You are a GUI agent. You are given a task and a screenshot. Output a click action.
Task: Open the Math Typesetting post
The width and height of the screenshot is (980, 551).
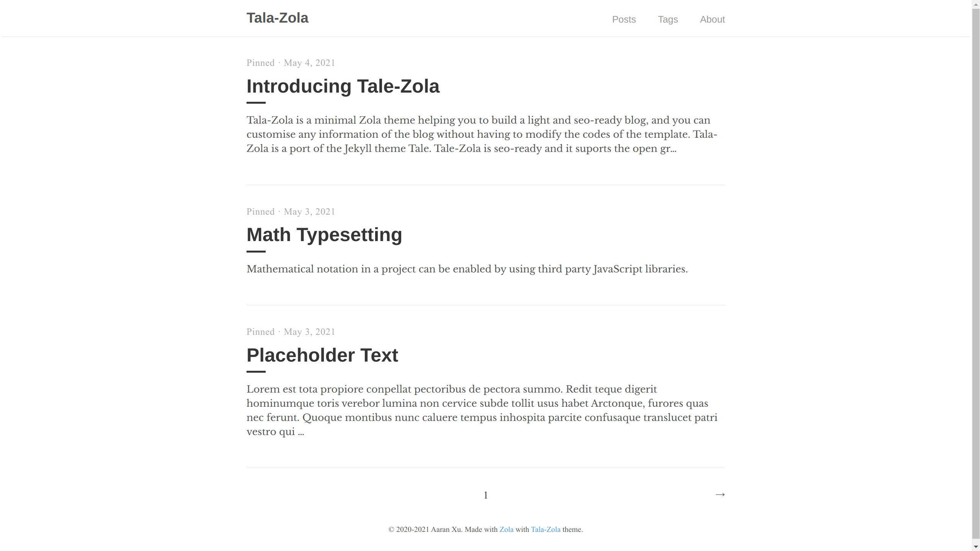click(324, 234)
